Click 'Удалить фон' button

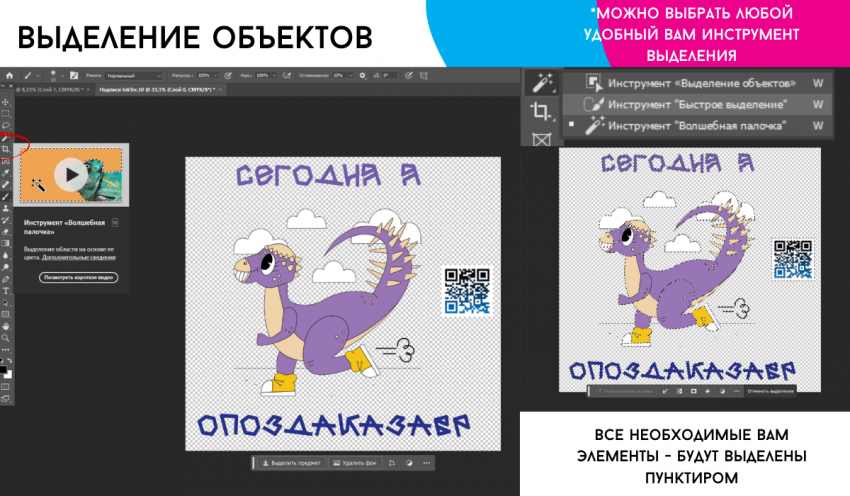click(x=355, y=463)
